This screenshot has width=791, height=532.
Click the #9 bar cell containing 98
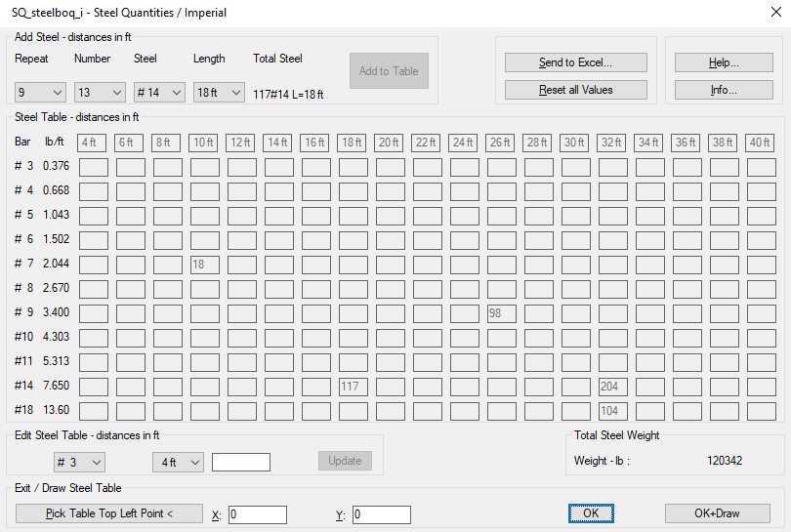pos(501,313)
